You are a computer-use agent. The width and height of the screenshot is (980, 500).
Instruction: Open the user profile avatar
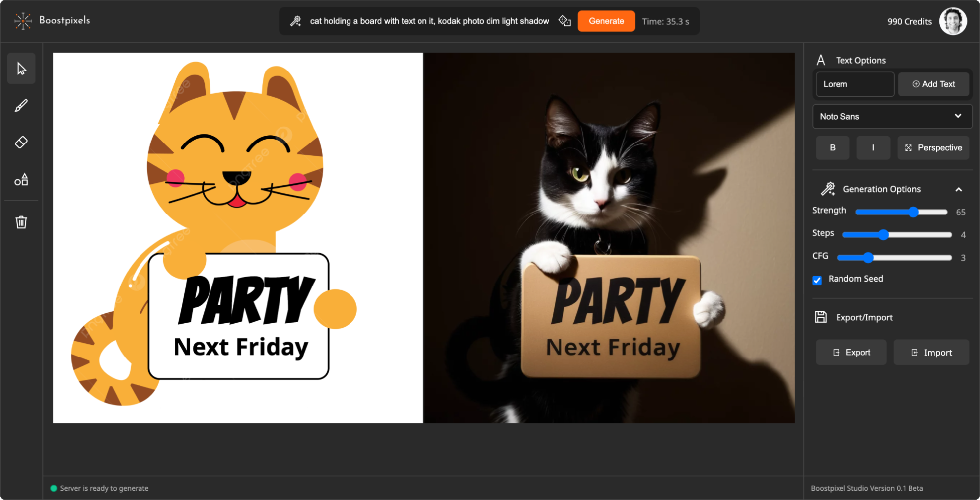coord(952,21)
